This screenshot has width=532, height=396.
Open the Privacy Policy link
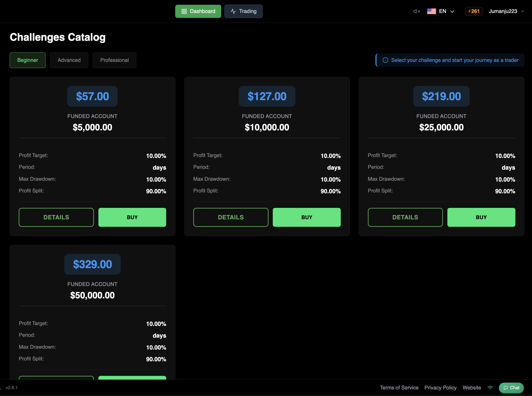[440, 388]
